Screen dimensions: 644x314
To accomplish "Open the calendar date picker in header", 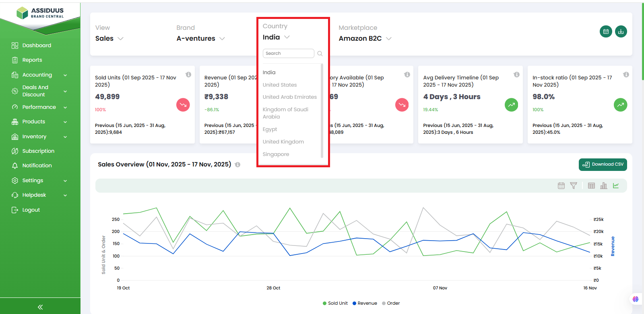I will tap(605, 31).
